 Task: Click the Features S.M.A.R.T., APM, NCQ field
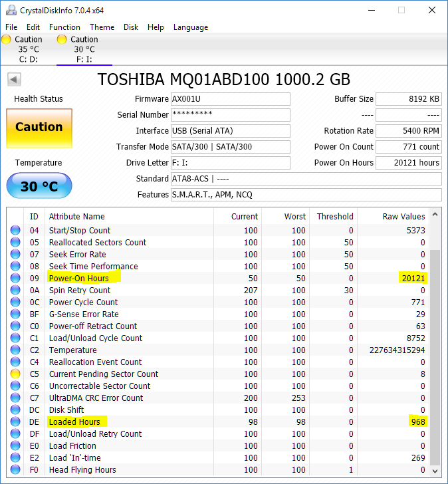[306, 195]
